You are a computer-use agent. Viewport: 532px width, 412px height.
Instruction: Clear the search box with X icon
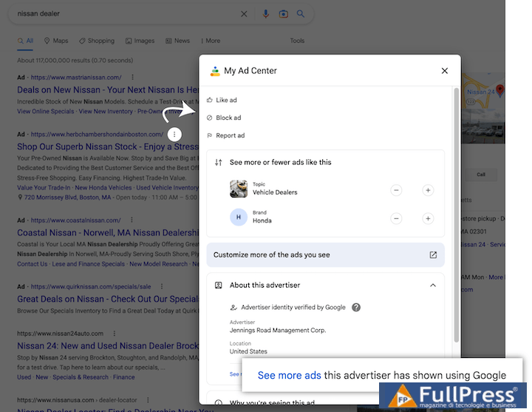click(245, 14)
